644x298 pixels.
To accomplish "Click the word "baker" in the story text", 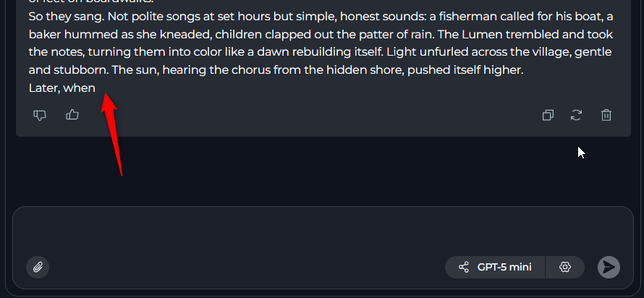I will click(x=46, y=35).
